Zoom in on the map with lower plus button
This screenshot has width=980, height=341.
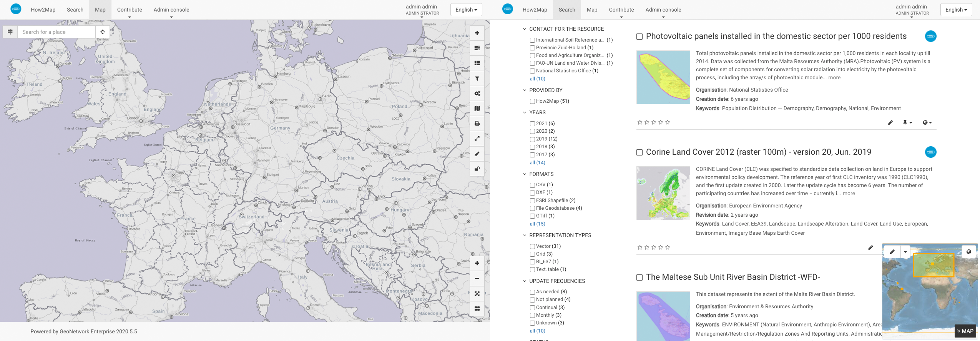(477, 263)
